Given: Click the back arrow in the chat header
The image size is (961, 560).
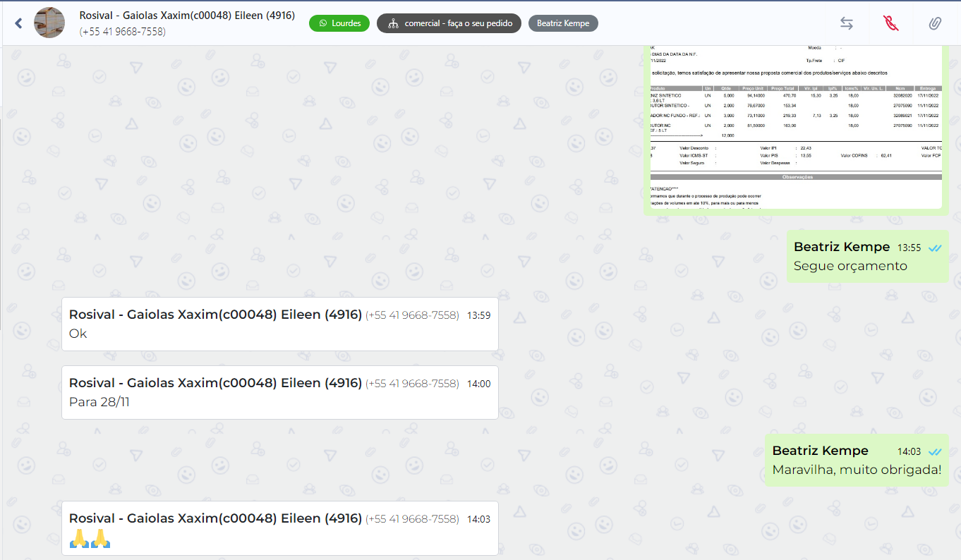Looking at the screenshot, I should pos(19,23).
